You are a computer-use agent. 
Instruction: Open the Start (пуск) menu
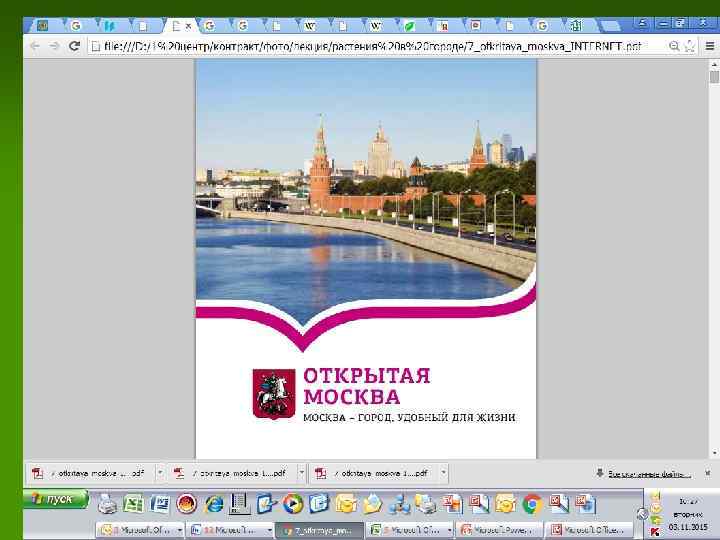pyautogui.click(x=56, y=499)
